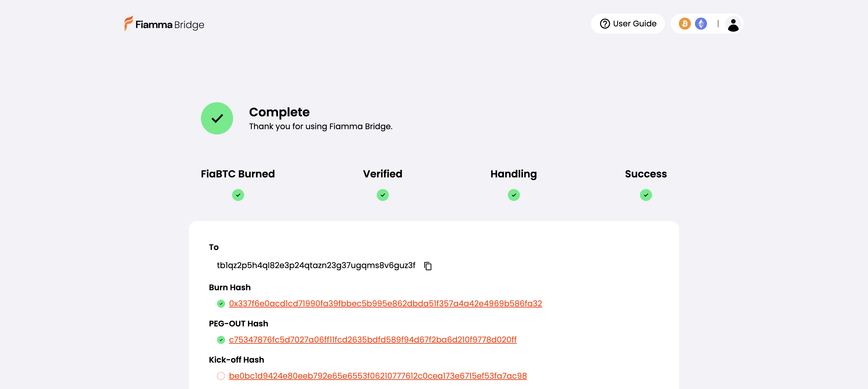Click the Ethereum network icon

700,24
